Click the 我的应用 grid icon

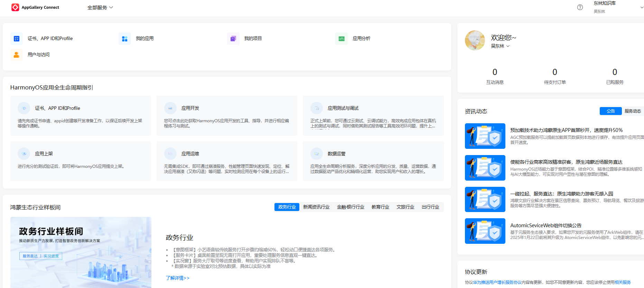pyautogui.click(x=125, y=39)
